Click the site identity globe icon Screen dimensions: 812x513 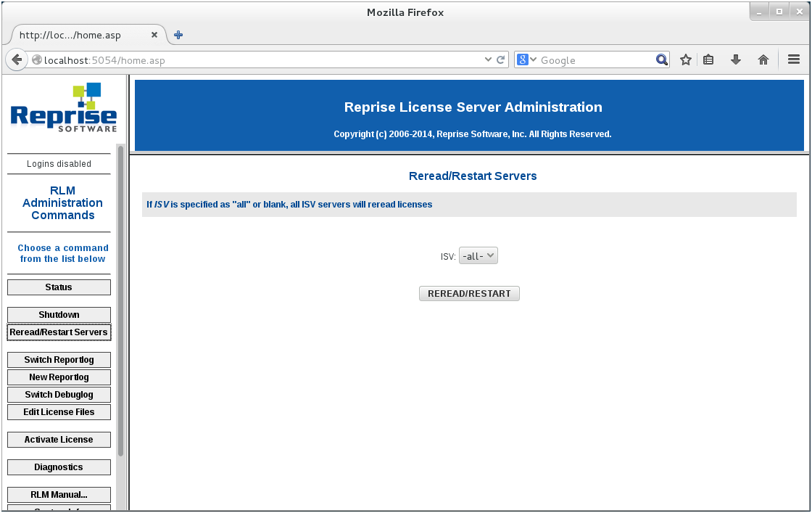click(37, 59)
